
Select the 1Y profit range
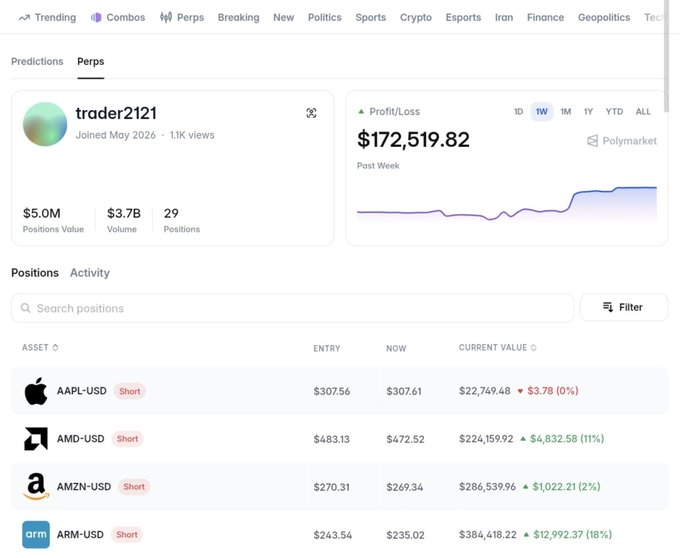(588, 112)
